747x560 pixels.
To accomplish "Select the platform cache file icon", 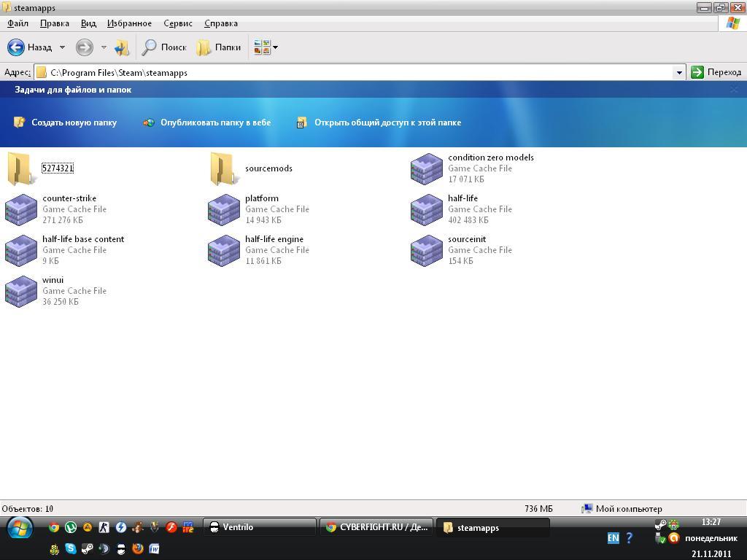I will (224, 209).
